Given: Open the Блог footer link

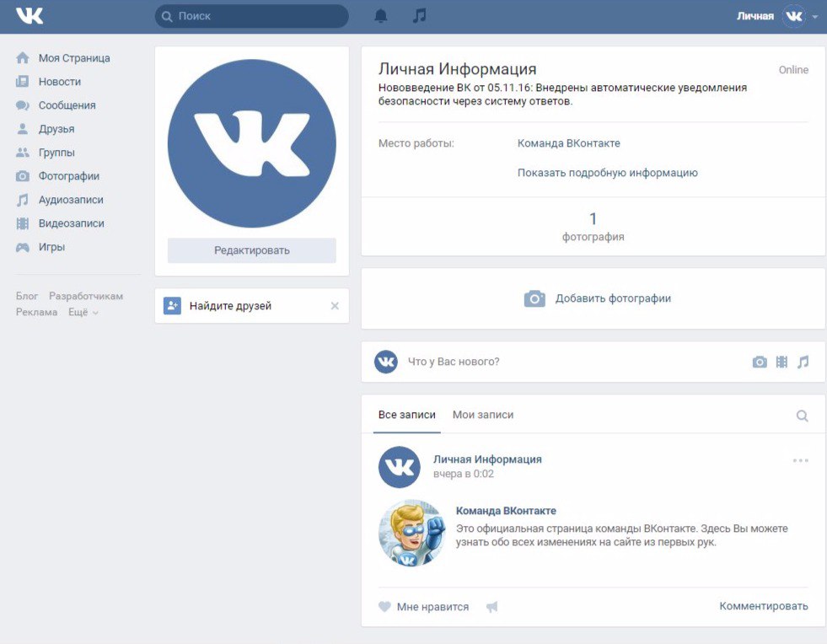Looking at the screenshot, I should click(x=27, y=296).
